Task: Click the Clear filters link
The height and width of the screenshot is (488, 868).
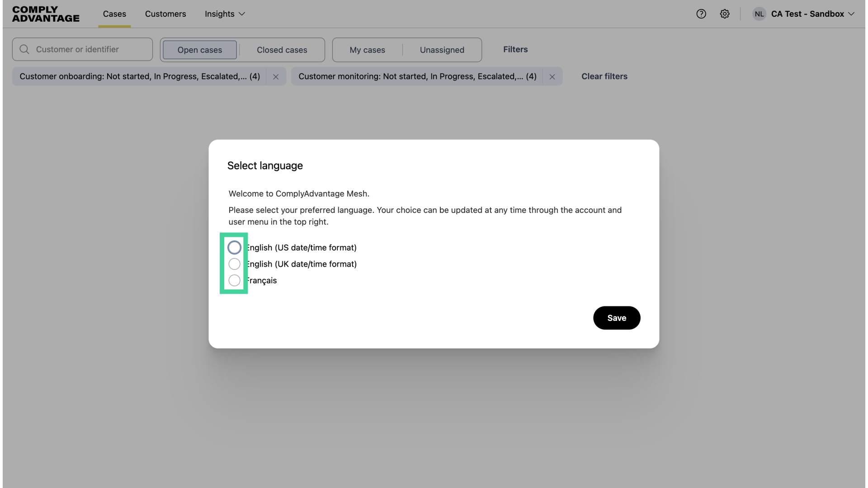Action: click(x=604, y=76)
